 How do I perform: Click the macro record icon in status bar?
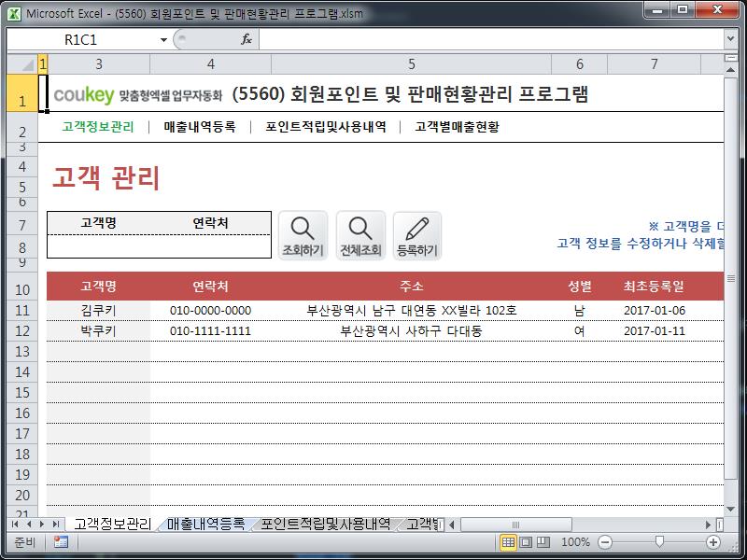coord(61,542)
